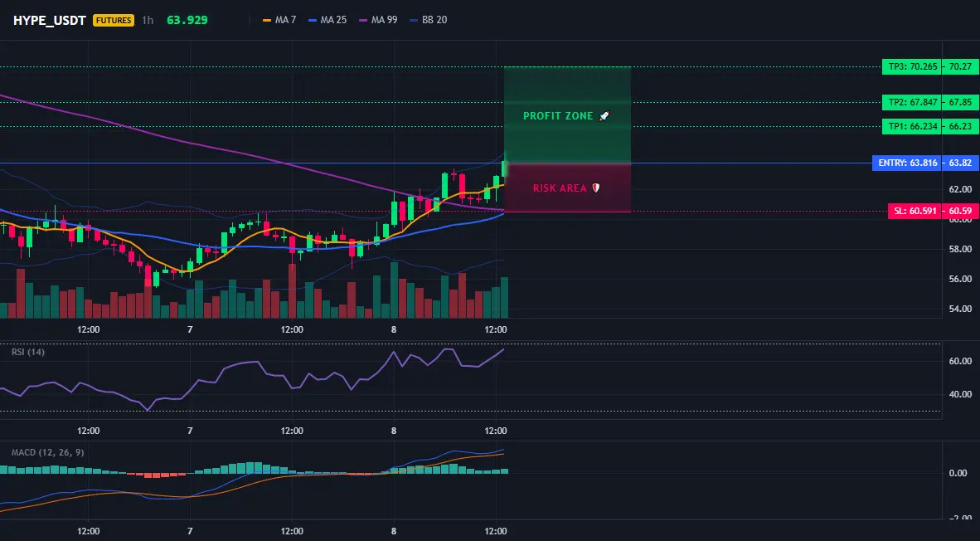Click the 70.27 price axis tag

tap(961, 66)
